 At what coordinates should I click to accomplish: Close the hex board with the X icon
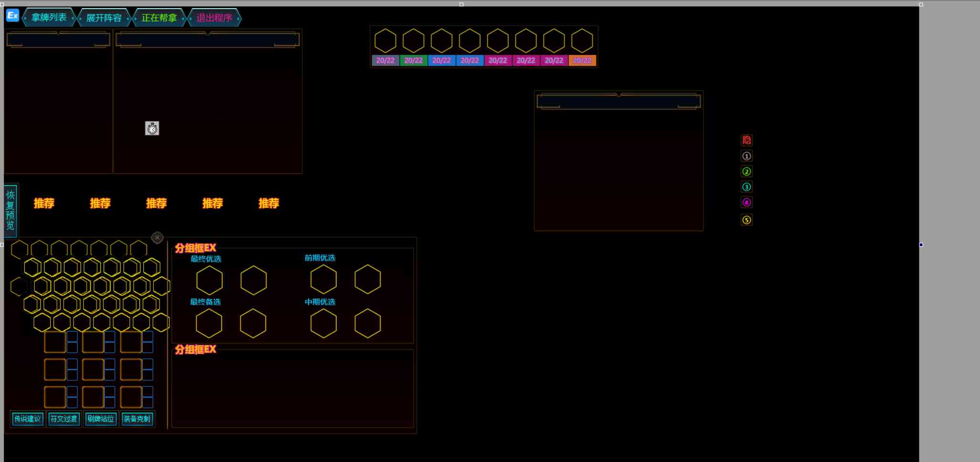157,237
